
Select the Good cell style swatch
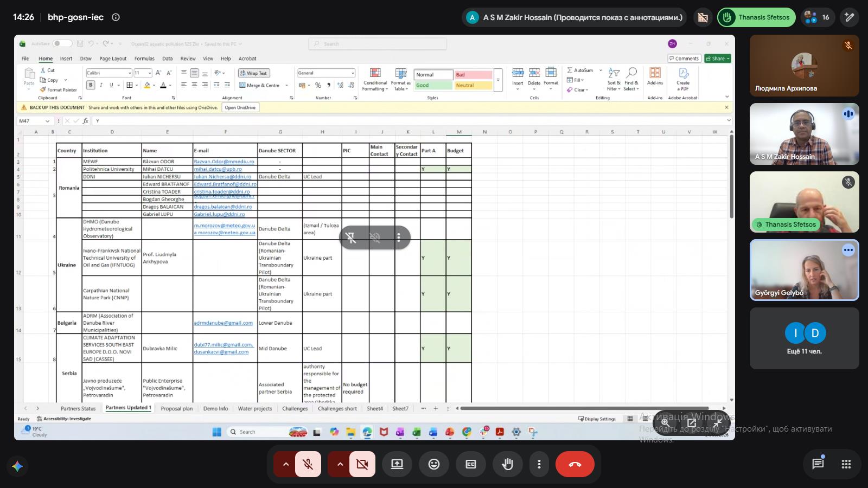click(x=433, y=85)
